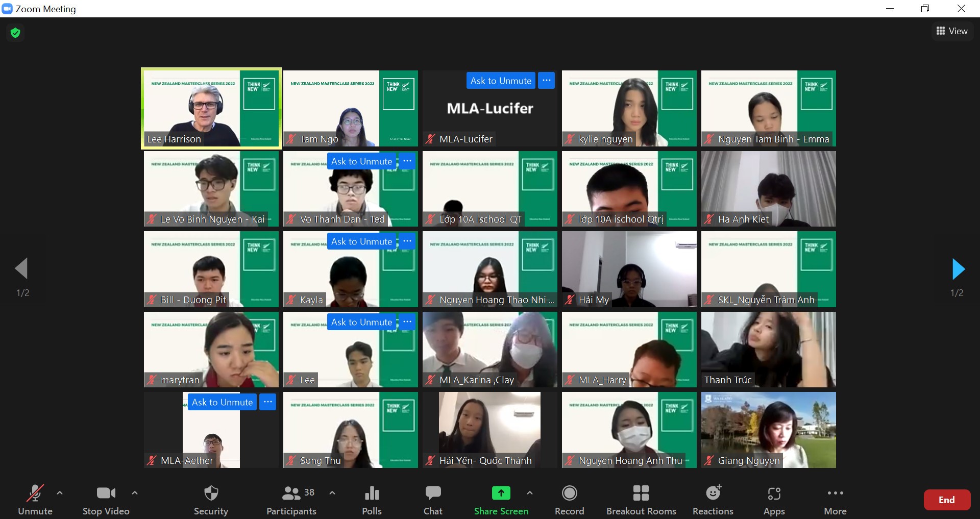Click the green encryption shield icon
The image size is (980, 519).
[15, 33]
